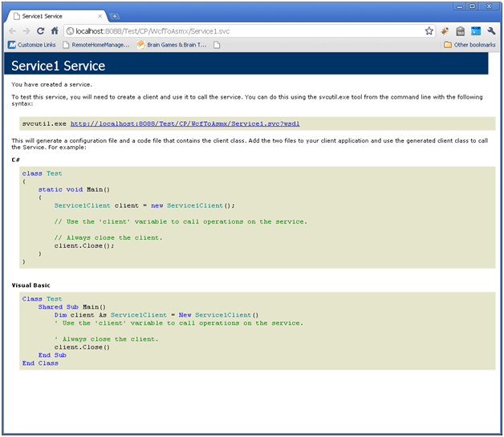Open the browser home page icon
504x437 pixels.
[x=55, y=30]
